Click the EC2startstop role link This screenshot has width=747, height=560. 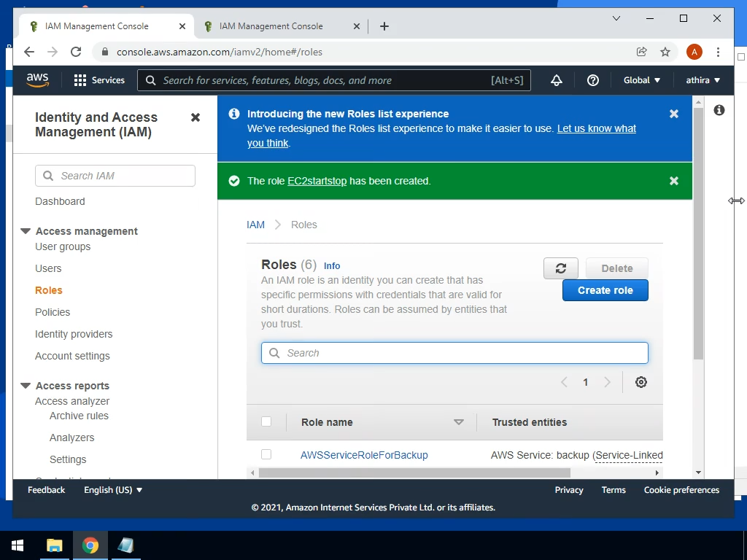click(x=317, y=181)
